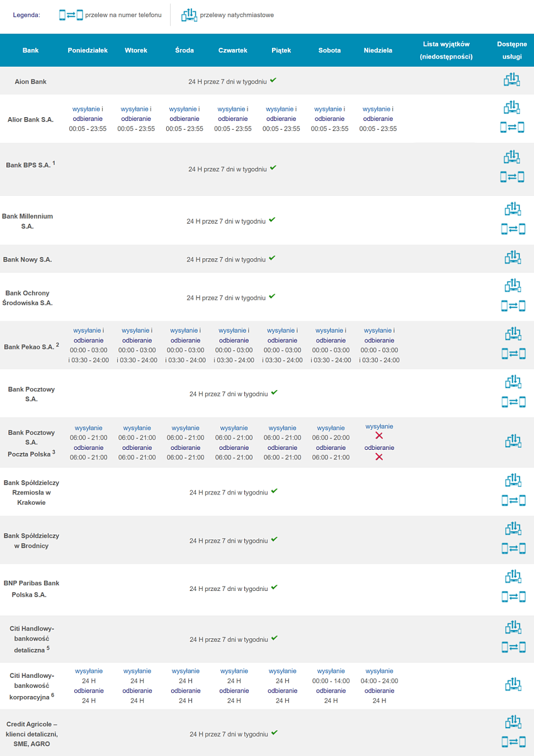Screen dimensions: 534x756
Task: Click the Czwartek column header
Action: (x=233, y=50)
